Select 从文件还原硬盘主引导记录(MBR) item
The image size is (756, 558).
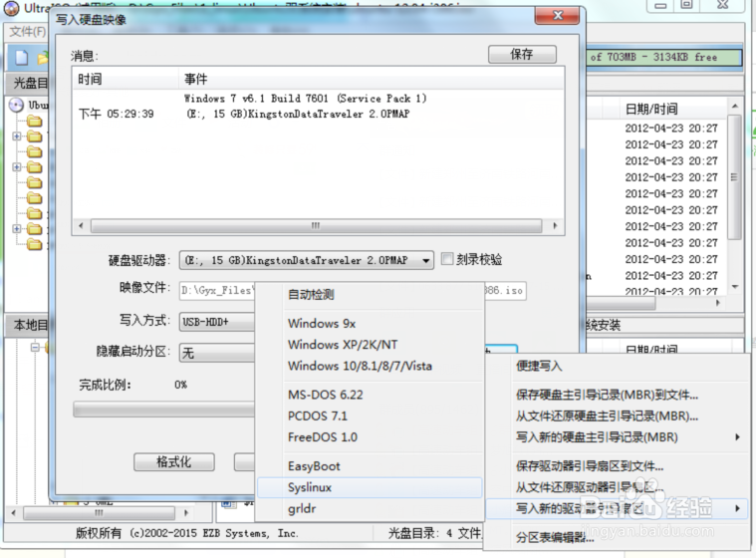pos(617,417)
